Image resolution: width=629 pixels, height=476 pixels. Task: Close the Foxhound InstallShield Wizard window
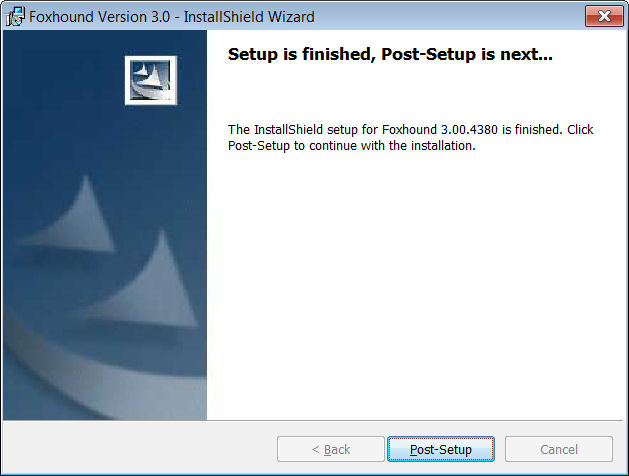tap(604, 16)
